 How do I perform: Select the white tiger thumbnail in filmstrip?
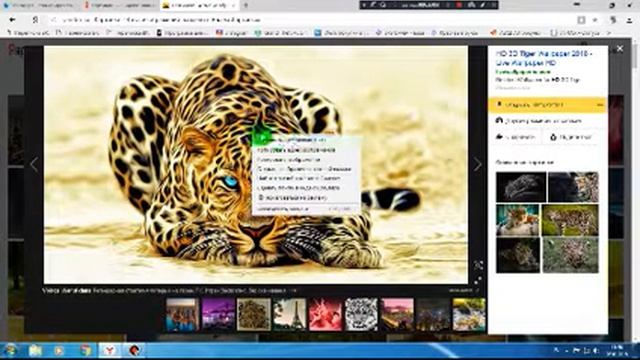[x=361, y=314]
